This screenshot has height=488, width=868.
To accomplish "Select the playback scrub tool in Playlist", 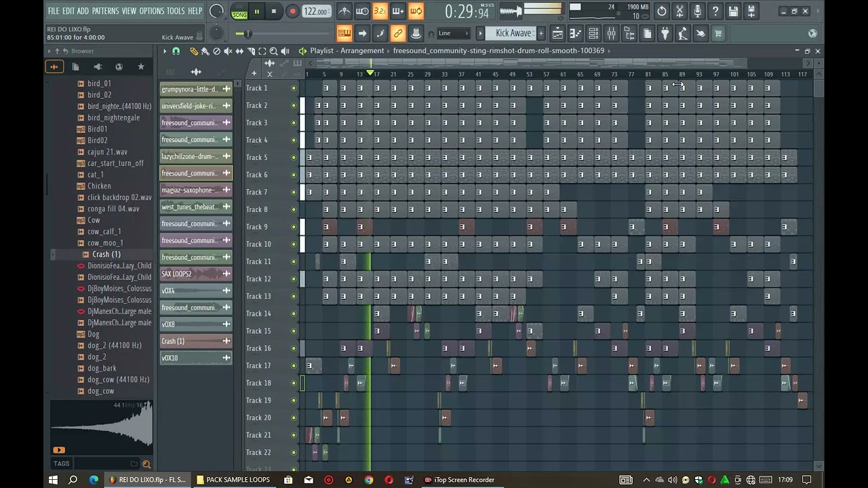I will click(x=285, y=52).
